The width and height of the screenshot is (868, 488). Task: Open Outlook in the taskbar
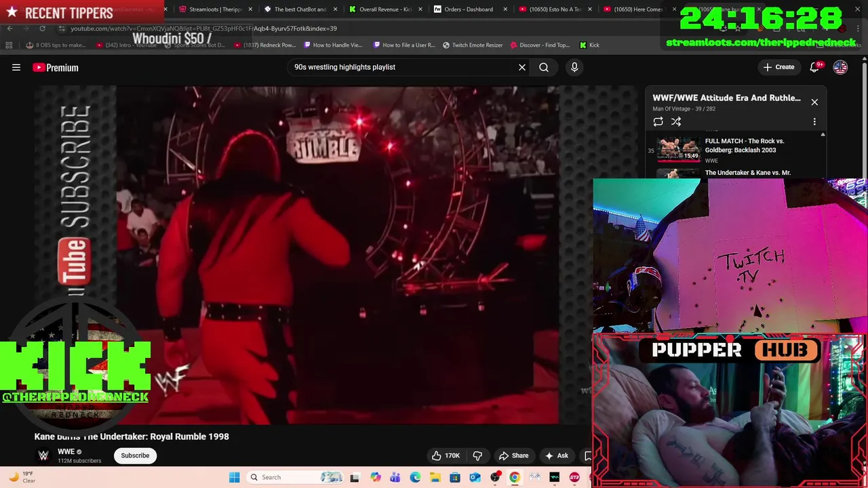click(x=475, y=477)
